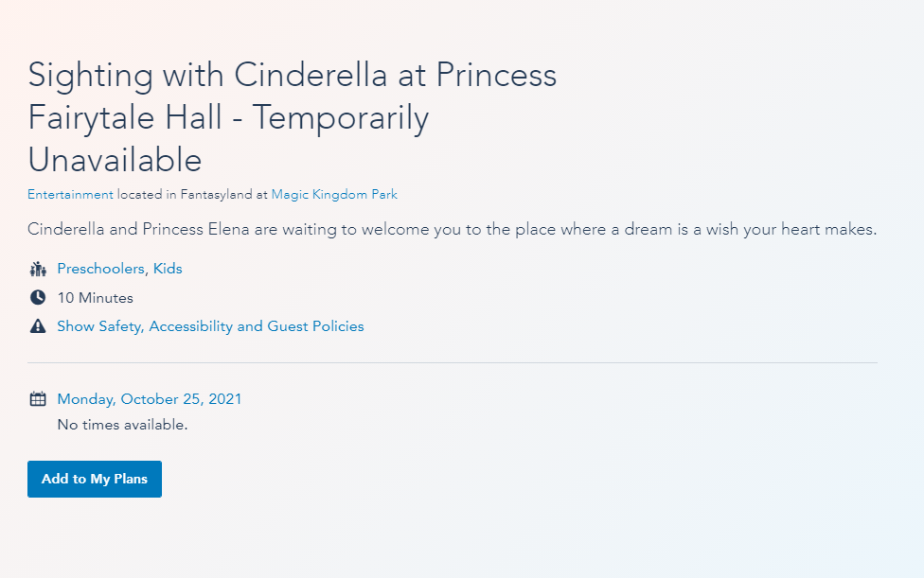Click the age group people icon
The width and height of the screenshot is (924, 578).
(38, 270)
